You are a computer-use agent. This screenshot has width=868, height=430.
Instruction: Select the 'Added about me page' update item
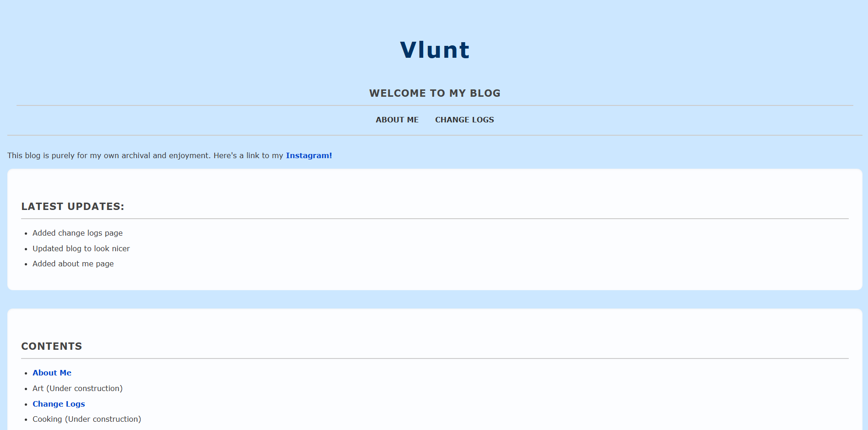point(73,264)
